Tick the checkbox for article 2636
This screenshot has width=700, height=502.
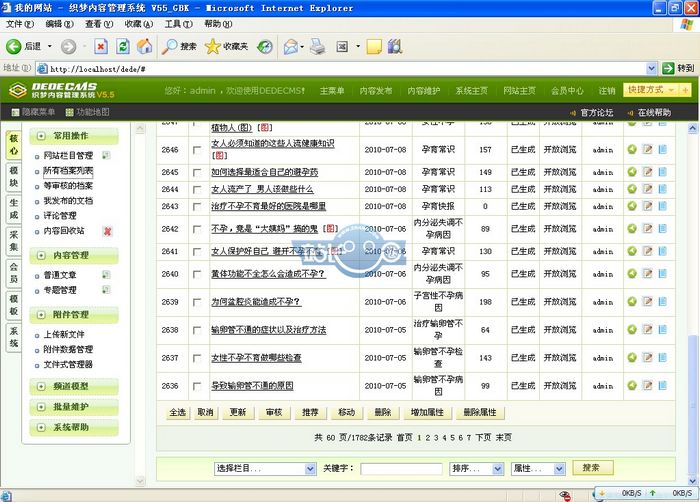point(197,386)
